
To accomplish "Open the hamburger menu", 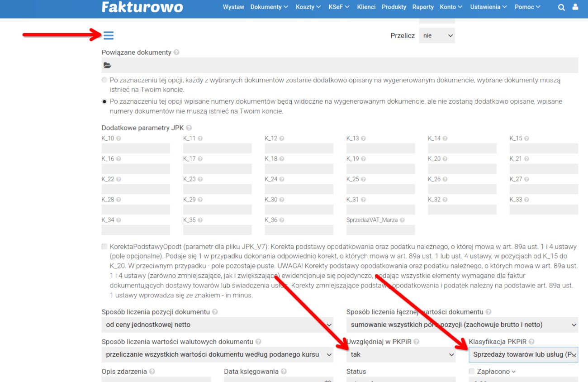I will click(x=109, y=35).
